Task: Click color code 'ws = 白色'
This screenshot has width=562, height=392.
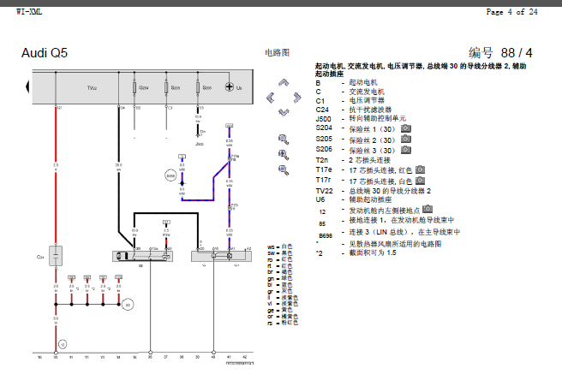Action: coord(280,246)
